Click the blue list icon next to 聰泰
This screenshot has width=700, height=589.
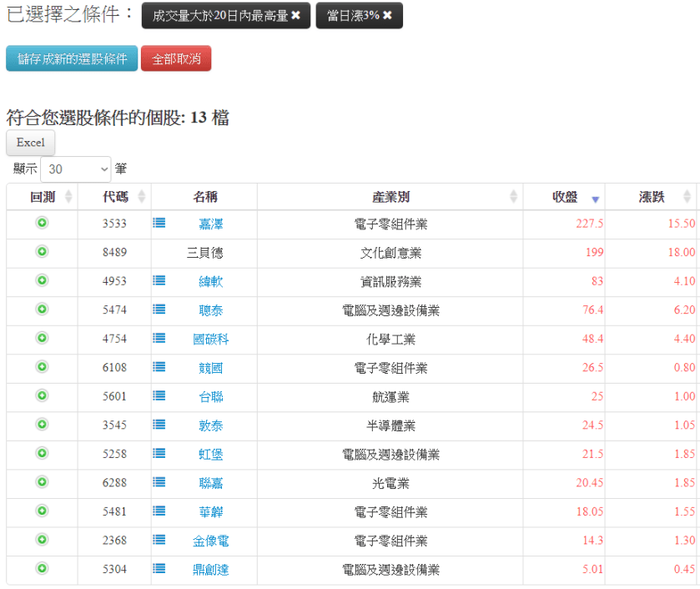[x=159, y=310]
